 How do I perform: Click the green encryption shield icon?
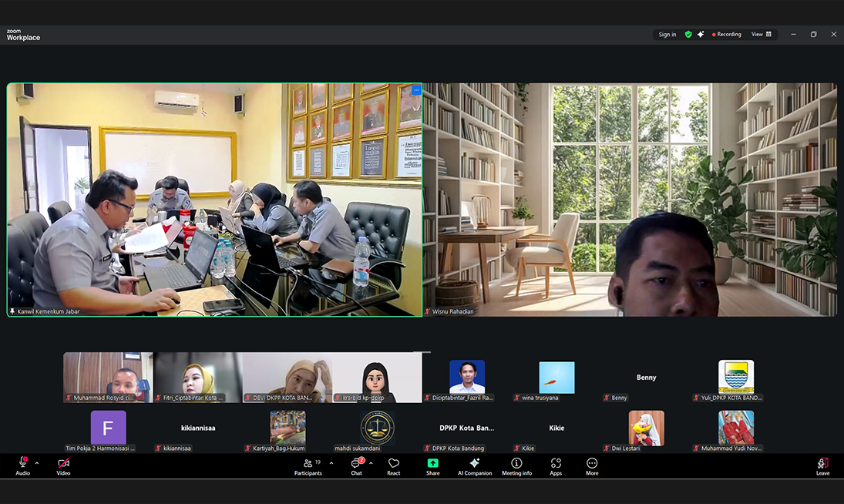click(x=688, y=35)
